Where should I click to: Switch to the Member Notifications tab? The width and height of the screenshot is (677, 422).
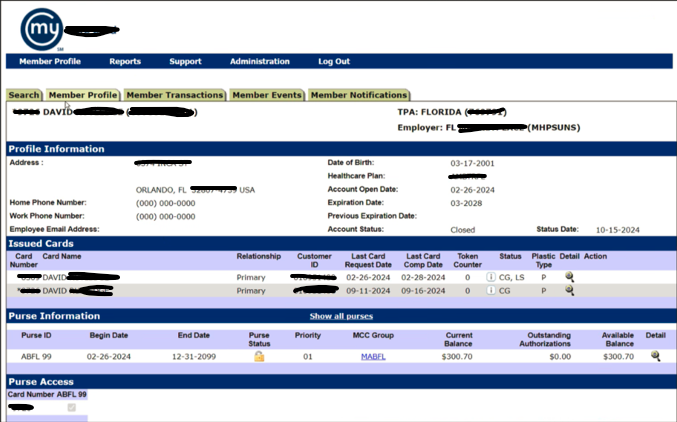pos(359,95)
